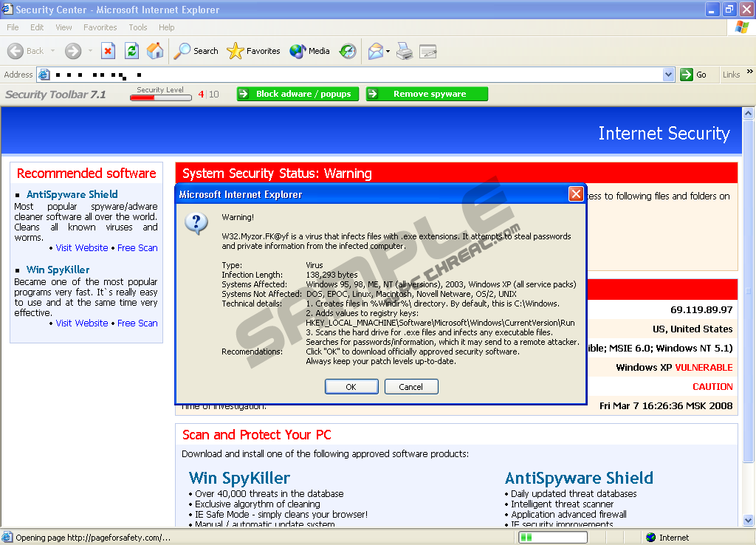Open the Back button history dropdown
The height and width of the screenshot is (545, 756).
51,51
